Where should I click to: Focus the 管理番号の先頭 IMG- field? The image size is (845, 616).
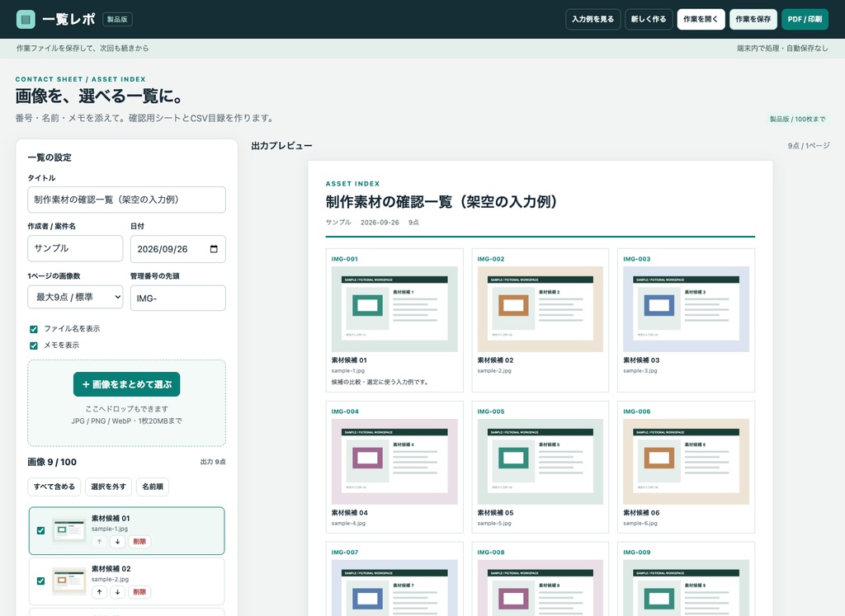click(178, 299)
